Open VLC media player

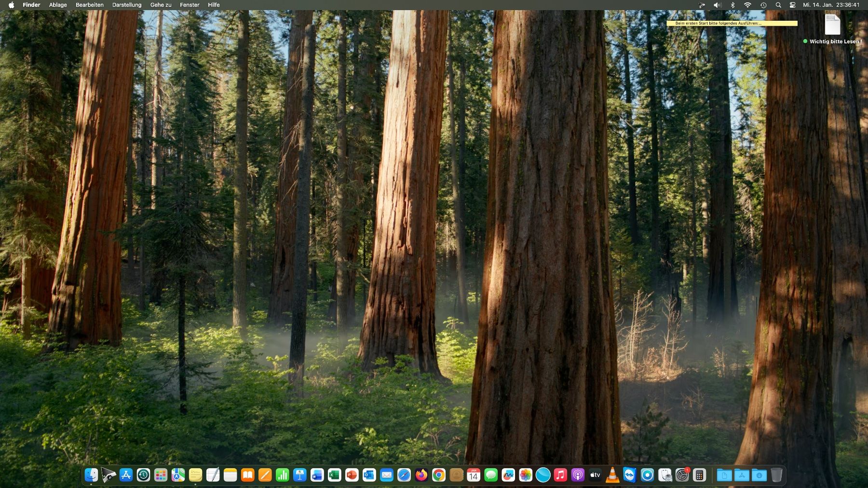(x=611, y=475)
